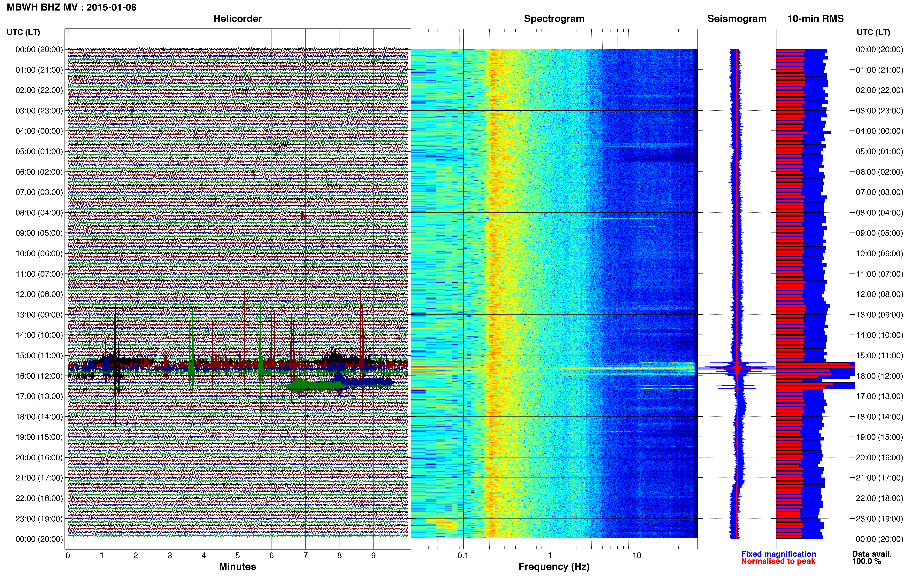Click left time label '05:00 (01:00)'
The width and height of the screenshot is (924, 578).
point(39,151)
